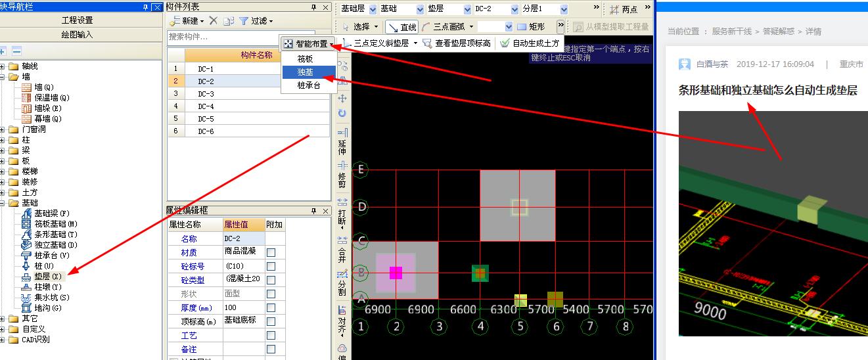Click the 工程设置 button

tap(78, 20)
